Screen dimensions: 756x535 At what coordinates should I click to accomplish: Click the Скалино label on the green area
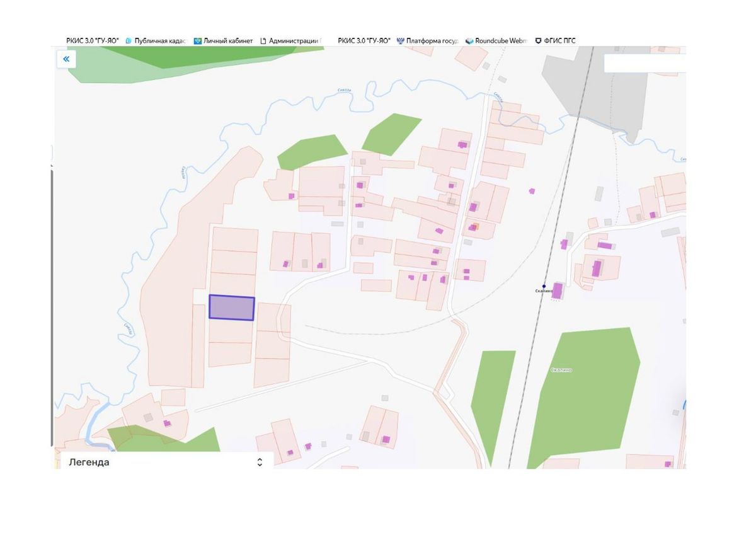(x=561, y=370)
